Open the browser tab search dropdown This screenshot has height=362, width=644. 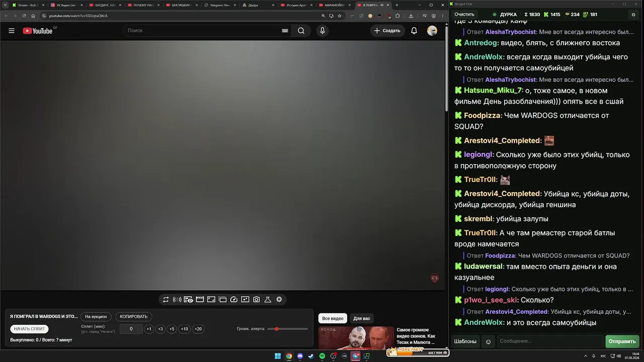[x=6, y=5]
